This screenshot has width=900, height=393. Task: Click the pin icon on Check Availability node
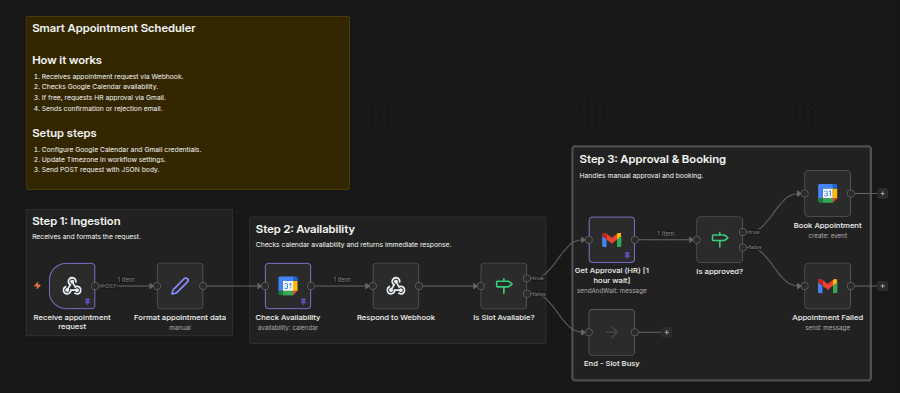click(x=303, y=301)
